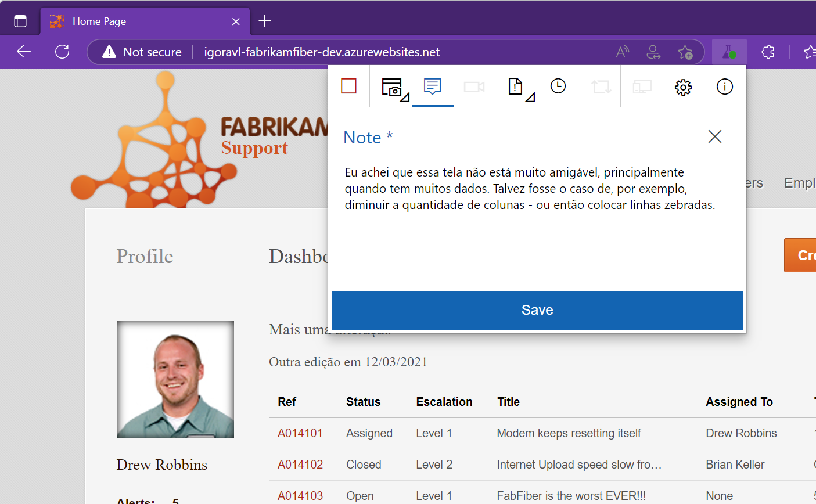Screen dimensions: 816x504
Task: Go back to previous page
Action: (24, 52)
